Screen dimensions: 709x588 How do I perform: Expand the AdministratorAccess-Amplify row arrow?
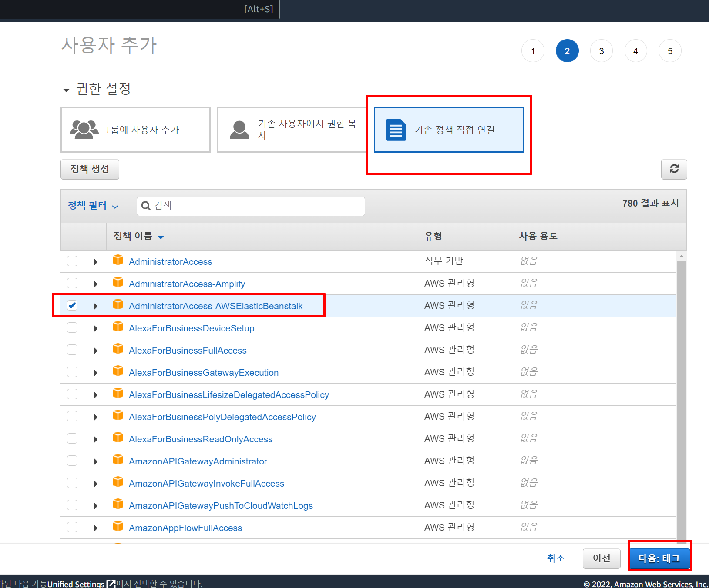click(x=95, y=284)
